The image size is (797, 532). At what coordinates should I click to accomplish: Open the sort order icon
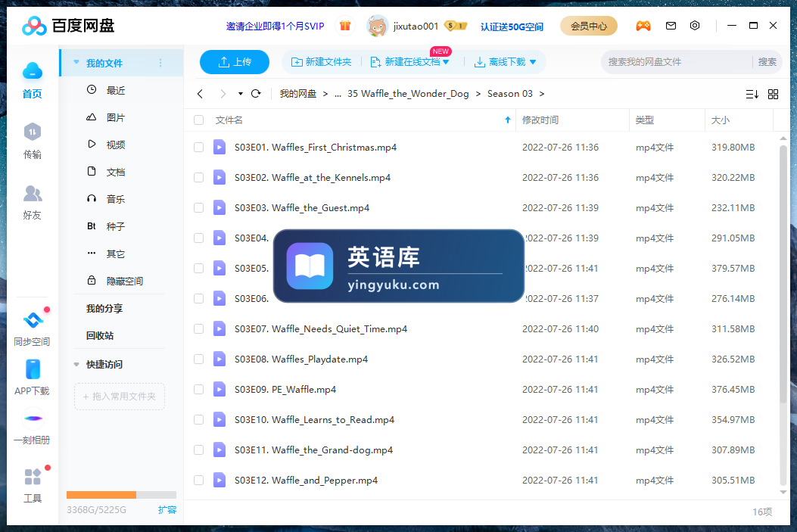752,94
